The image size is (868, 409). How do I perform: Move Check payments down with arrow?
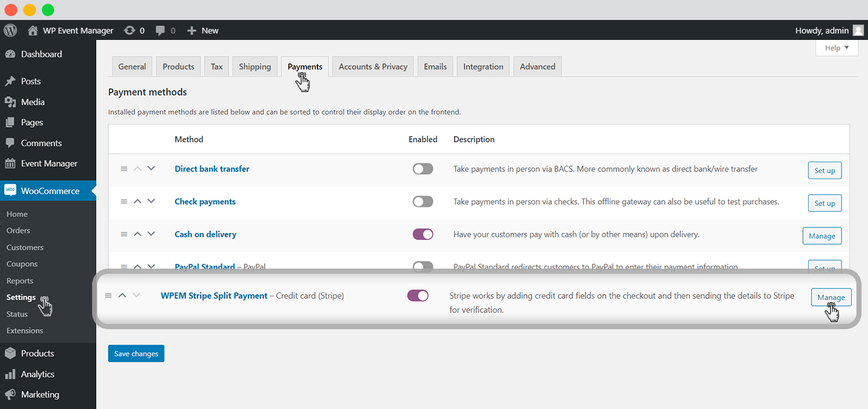coord(151,201)
